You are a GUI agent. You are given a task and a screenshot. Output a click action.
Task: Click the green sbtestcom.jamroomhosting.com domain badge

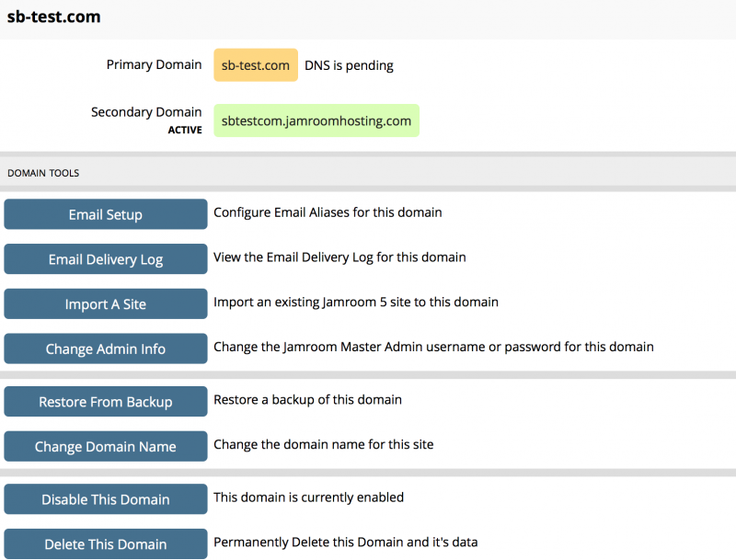(316, 120)
